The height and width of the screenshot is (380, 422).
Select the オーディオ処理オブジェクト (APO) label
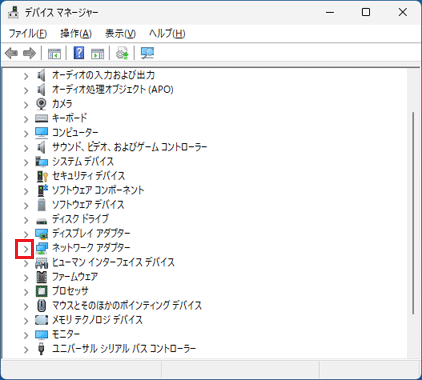[113, 90]
